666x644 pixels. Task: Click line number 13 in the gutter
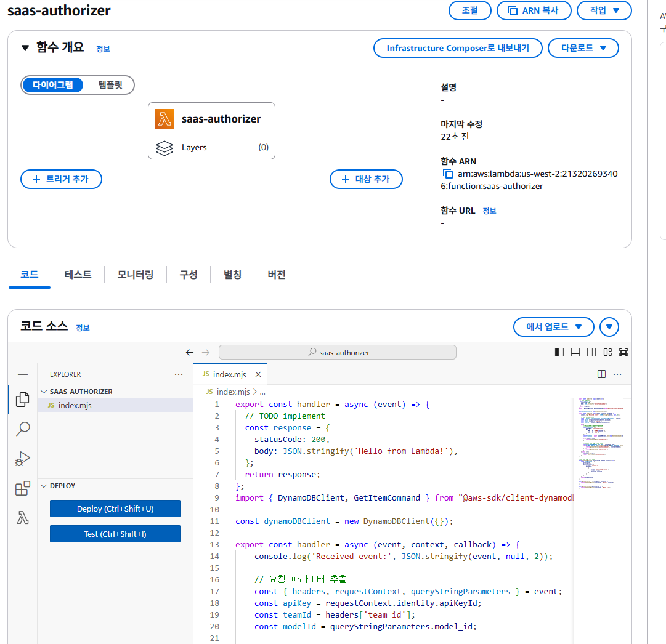[214, 545]
